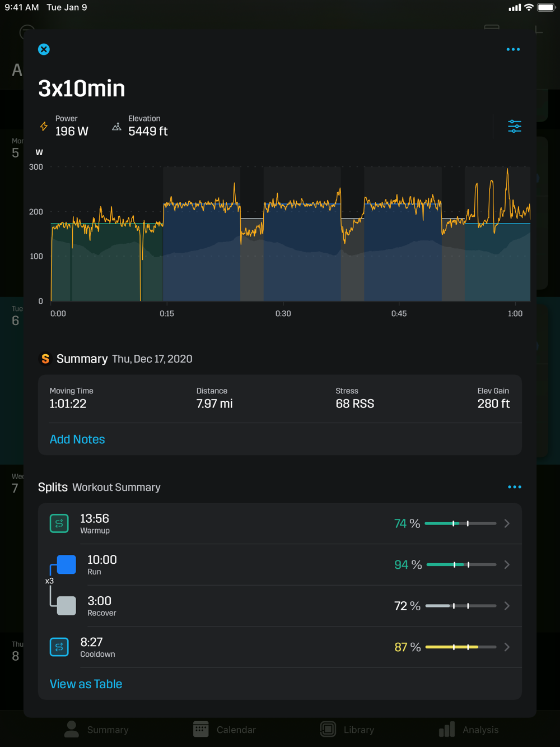This screenshot has width=560, height=747.
Task: Tap the orange S Summary logo
Action: 45,359
